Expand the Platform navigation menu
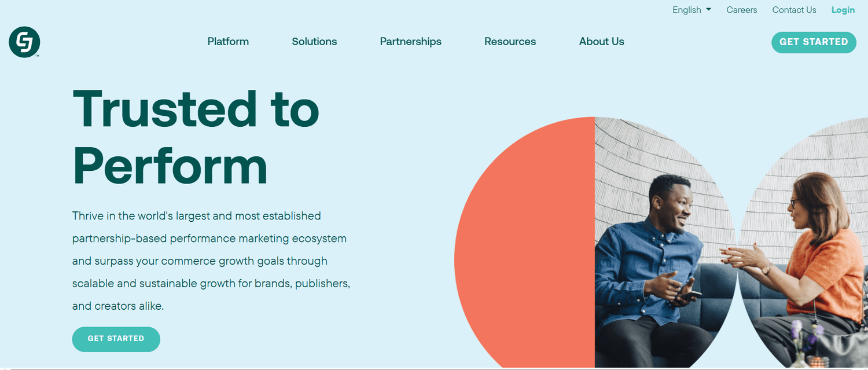 pos(228,41)
